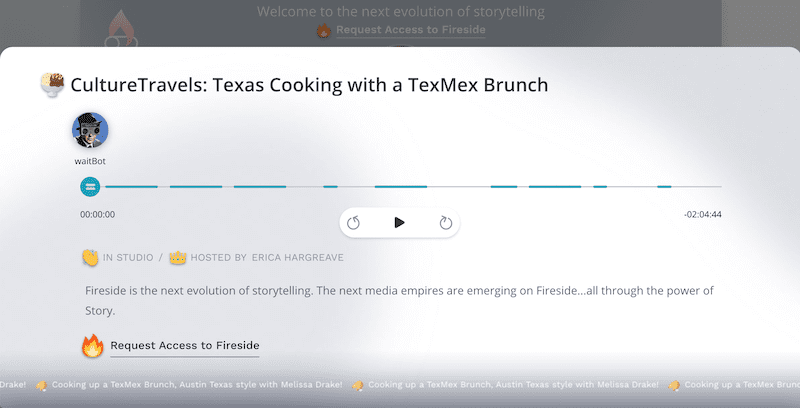The width and height of the screenshot is (800, 408).
Task: Click the remaining time -02:04:44 label
Action: pyautogui.click(x=703, y=215)
